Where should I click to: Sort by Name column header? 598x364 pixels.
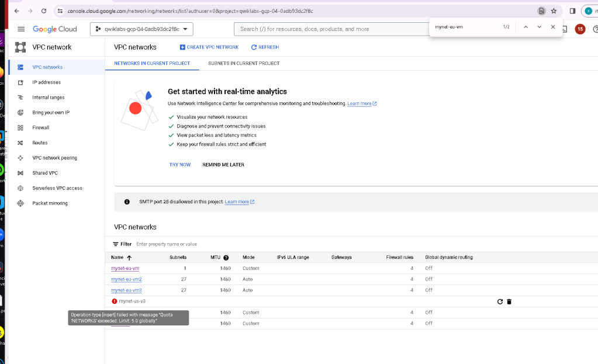point(121,258)
